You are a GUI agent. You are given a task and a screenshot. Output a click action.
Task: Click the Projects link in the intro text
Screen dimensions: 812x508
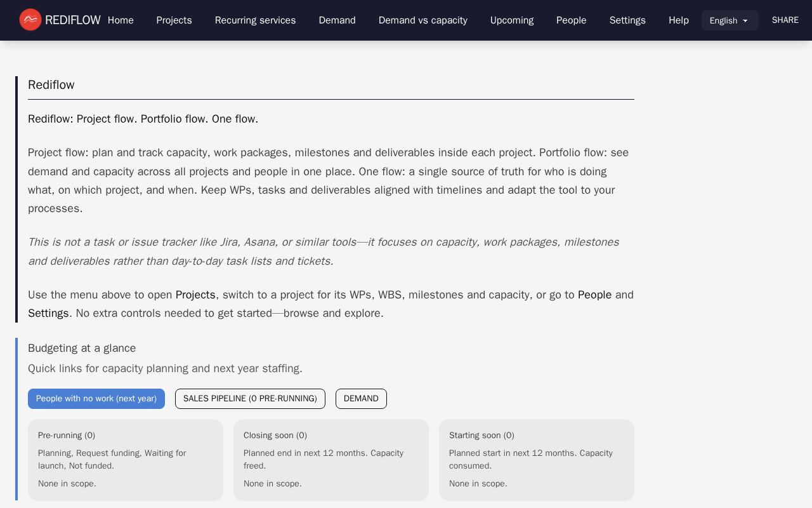(195, 295)
